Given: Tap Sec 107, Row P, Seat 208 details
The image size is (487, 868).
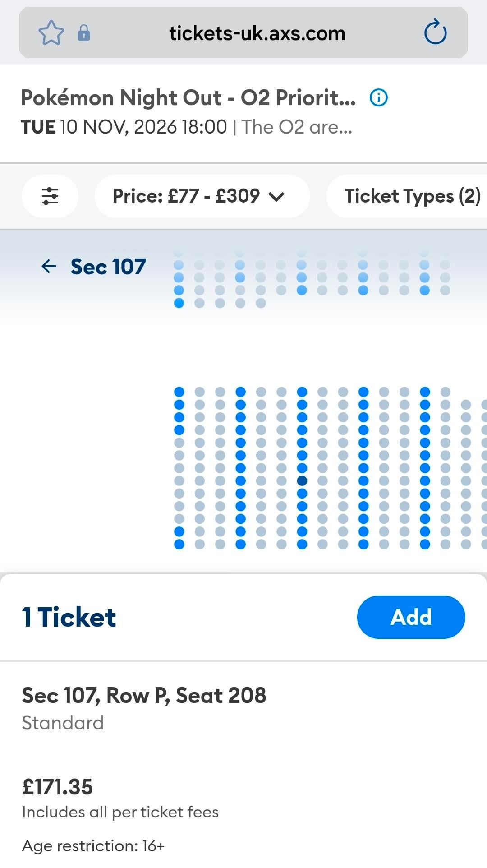Looking at the screenshot, I should (144, 695).
